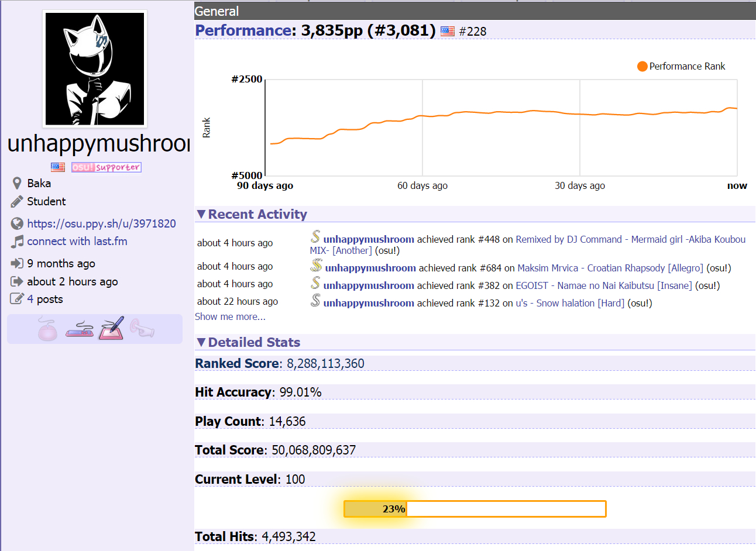Open the osu.ppy.sh/u/3971820 profile link
The width and height of the screenshot is (756, 551).
[101, 223]
